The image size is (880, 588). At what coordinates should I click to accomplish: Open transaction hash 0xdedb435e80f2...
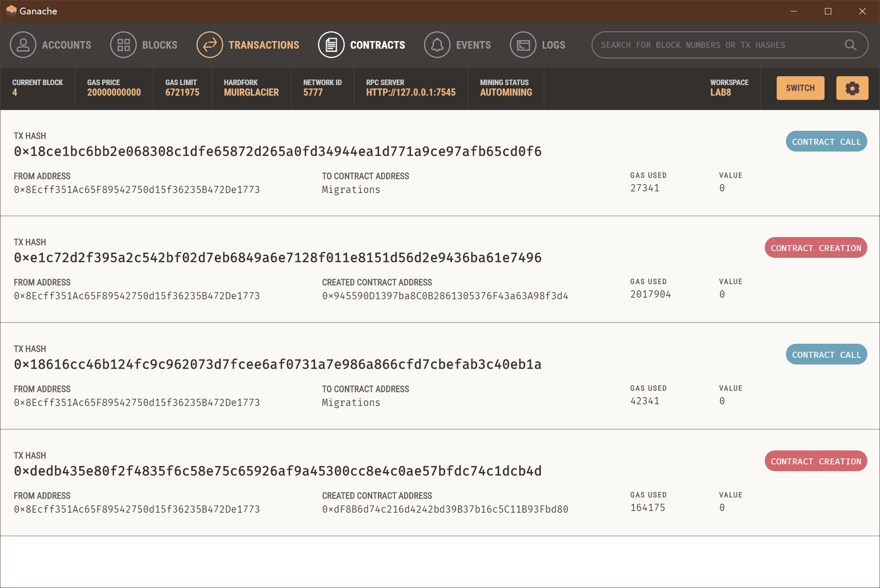click(x=278, y=471)
